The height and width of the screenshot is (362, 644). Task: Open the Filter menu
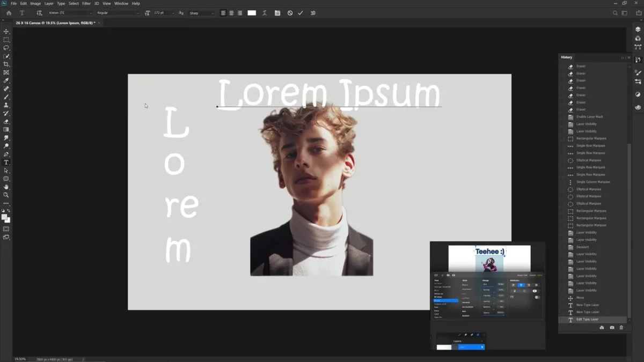(x=86, y=3)
